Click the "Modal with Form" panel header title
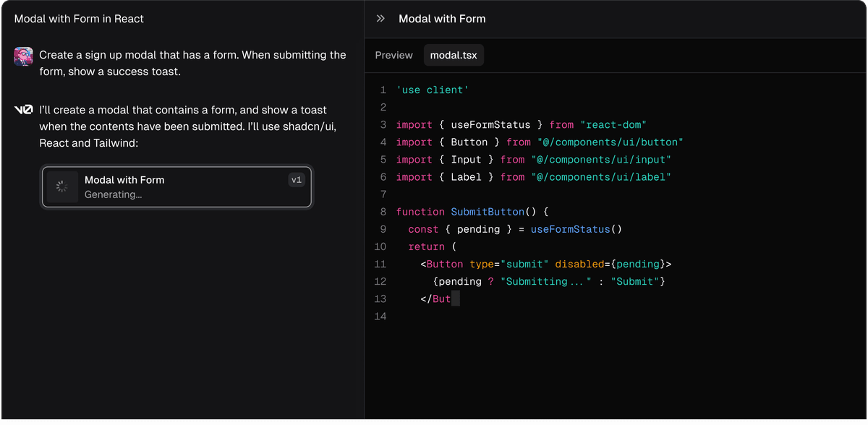 coord(442,19)
